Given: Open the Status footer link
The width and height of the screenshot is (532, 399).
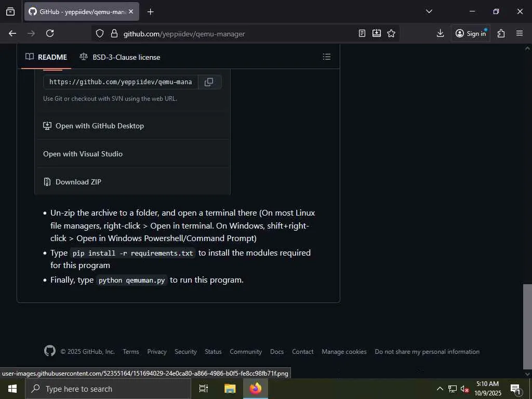Looking at the screenshot, I should coord(213,352).
